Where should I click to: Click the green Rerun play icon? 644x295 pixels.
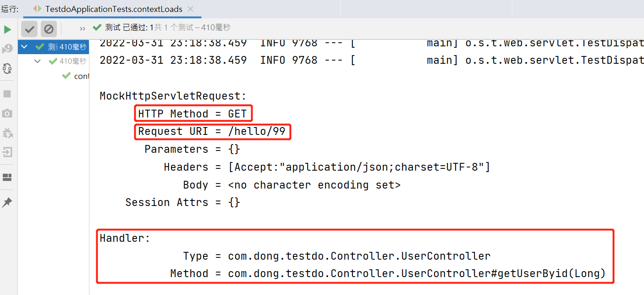point(7,30)
